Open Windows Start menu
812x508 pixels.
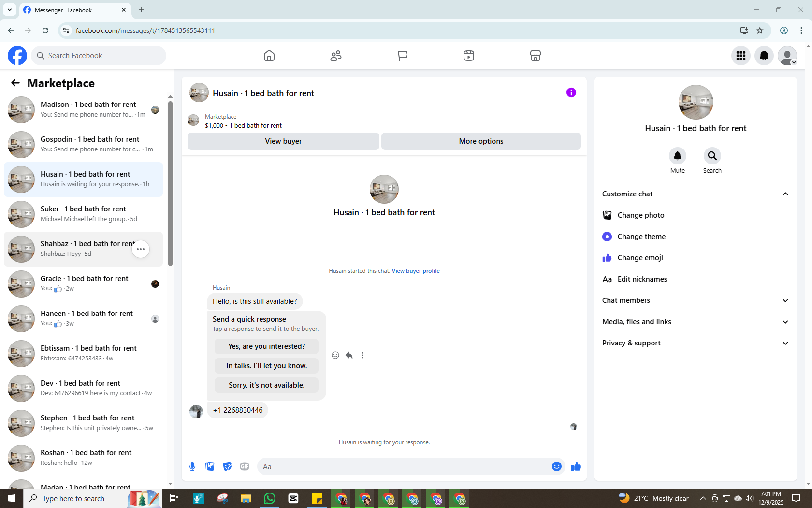click(x=12, y=498)
